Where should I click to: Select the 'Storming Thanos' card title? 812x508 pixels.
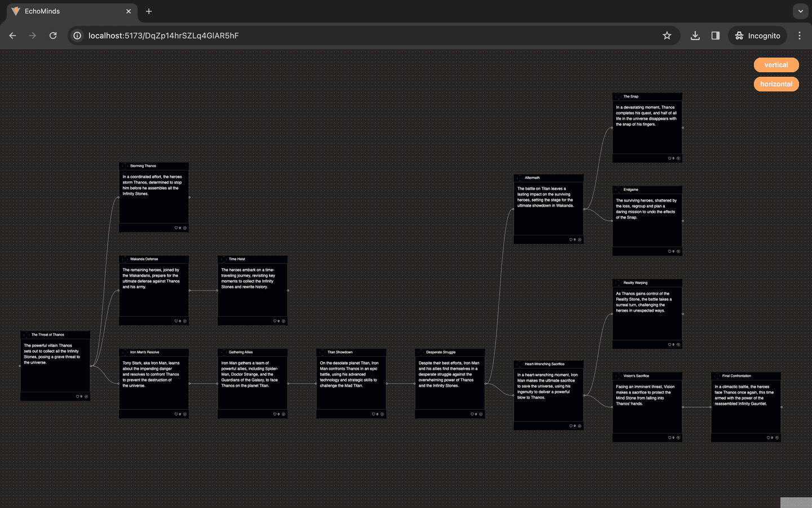click(x=143, y=166)
